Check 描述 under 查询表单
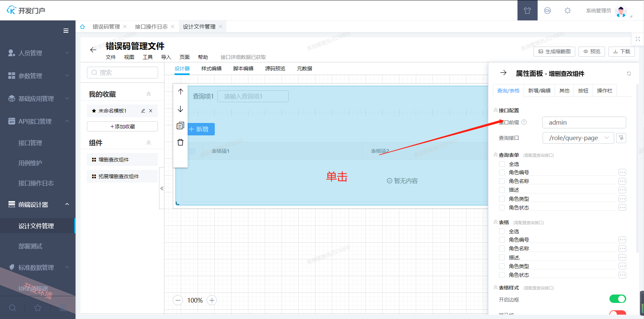644x319 pixels. [x=502, y=190]
